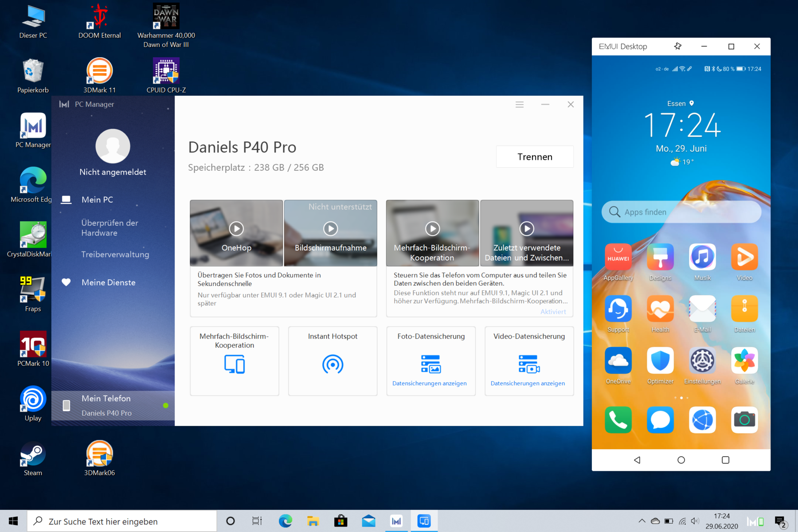The image size is (798, 532).
Task: Play Bildschirmaufnahme tutorial video
Action: tap(330, 229)
